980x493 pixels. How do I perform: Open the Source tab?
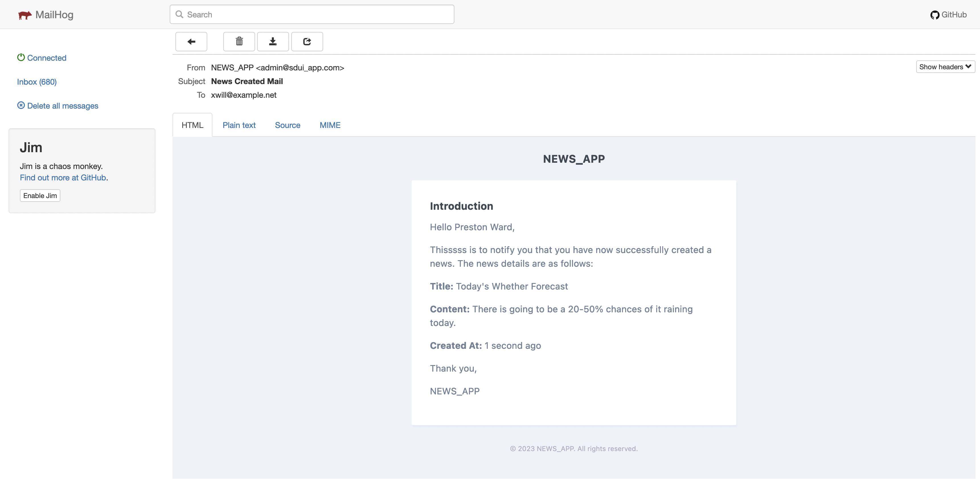[288, 125]
